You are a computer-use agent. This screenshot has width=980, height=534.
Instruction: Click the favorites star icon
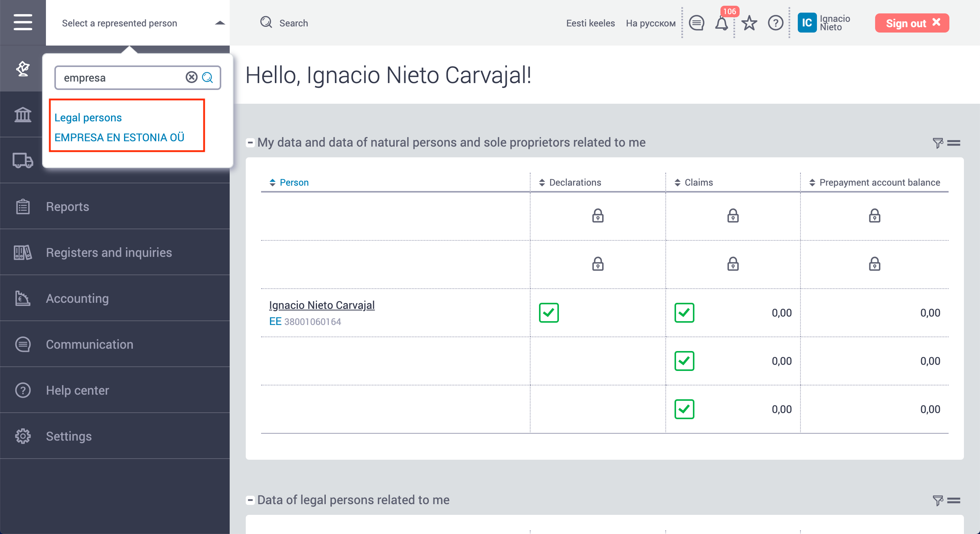point(749,23)
